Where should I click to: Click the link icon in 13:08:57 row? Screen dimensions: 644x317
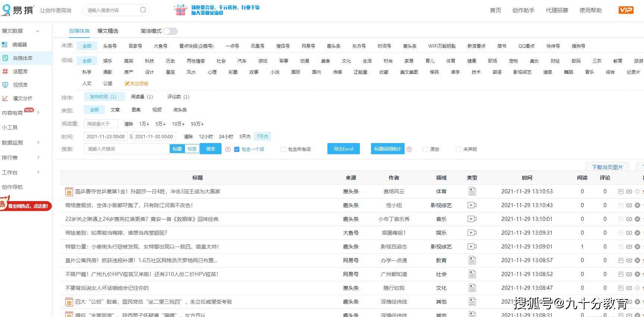(629, 260)
